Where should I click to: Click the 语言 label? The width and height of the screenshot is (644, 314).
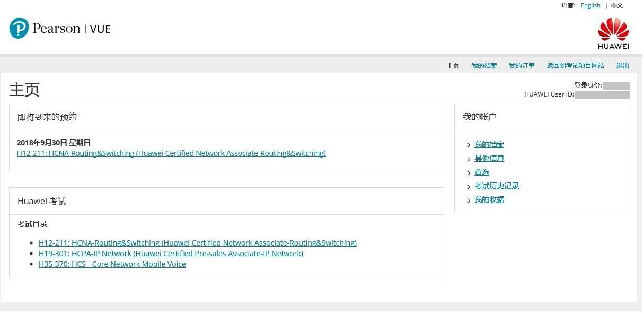[568, 5]
